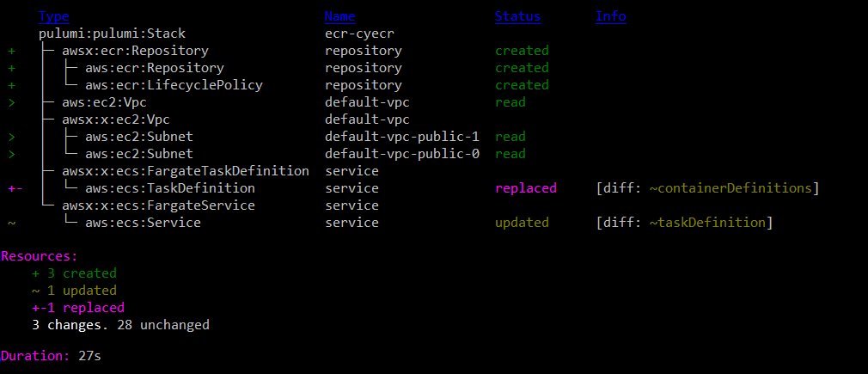868x374 pixels.
Task: Click the default-vpc-public-0 subnet name
Action: tap(401, 154)
